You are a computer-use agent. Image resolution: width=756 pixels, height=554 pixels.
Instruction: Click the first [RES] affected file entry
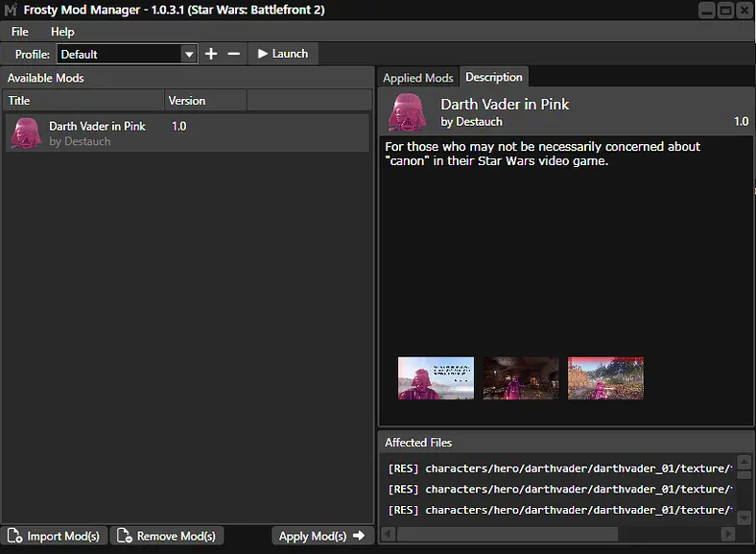560,469
